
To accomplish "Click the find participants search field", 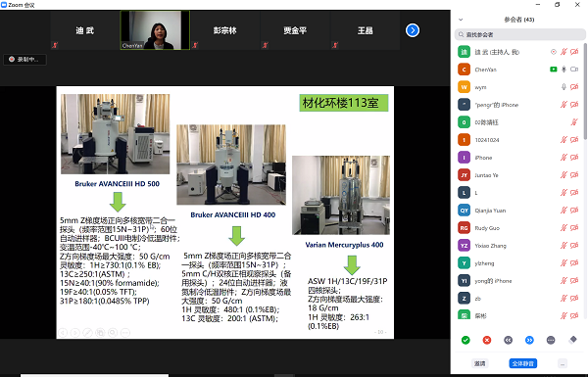I will pyautogui.click(x=519, y=34).
